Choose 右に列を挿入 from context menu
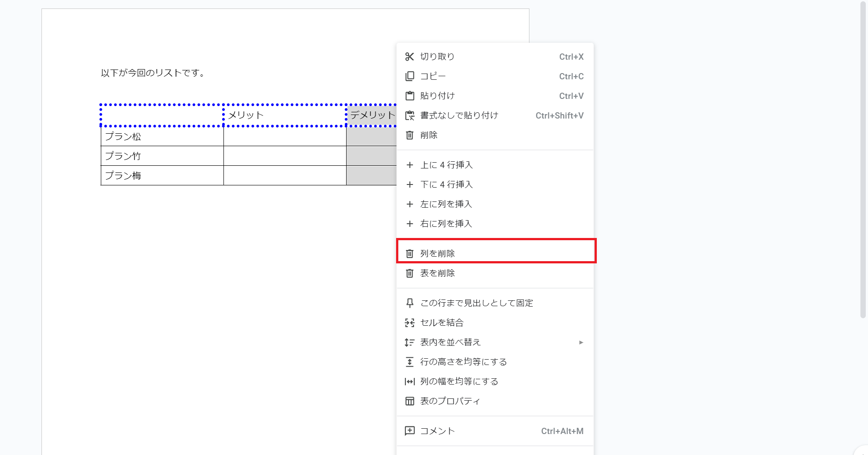 click(446, 224)
